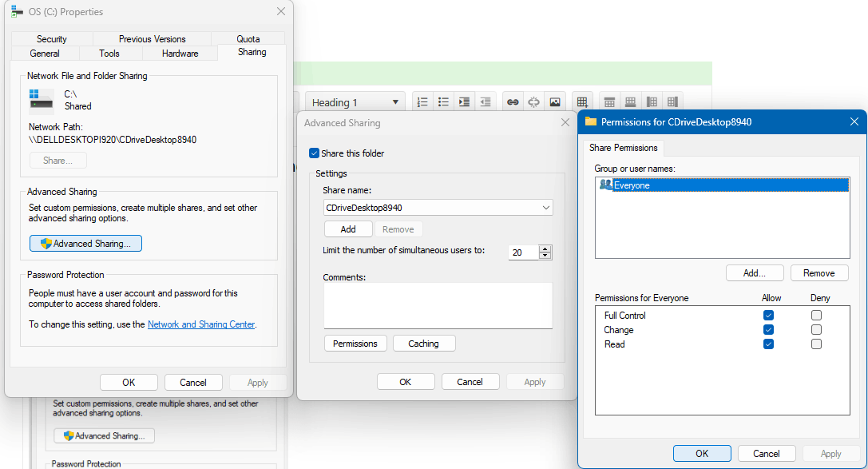Click the table header row icon
The image size is (868, 469).
point(609,102)
